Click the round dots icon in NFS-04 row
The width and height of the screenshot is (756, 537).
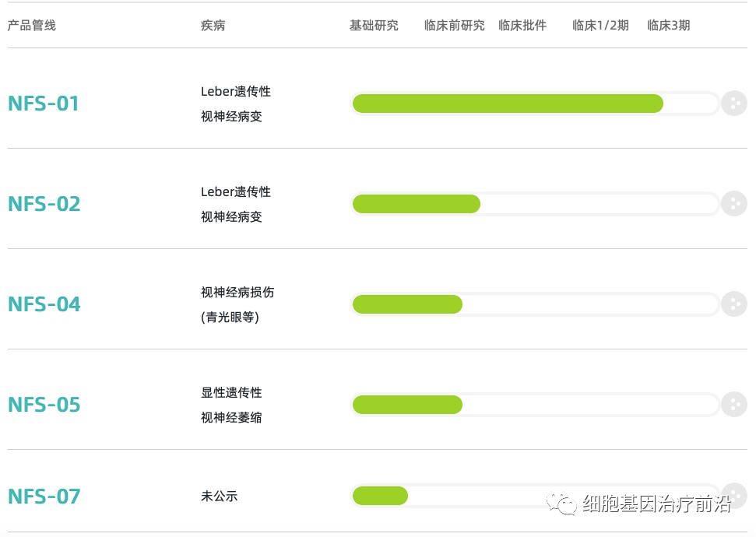(x=733, y=304)
